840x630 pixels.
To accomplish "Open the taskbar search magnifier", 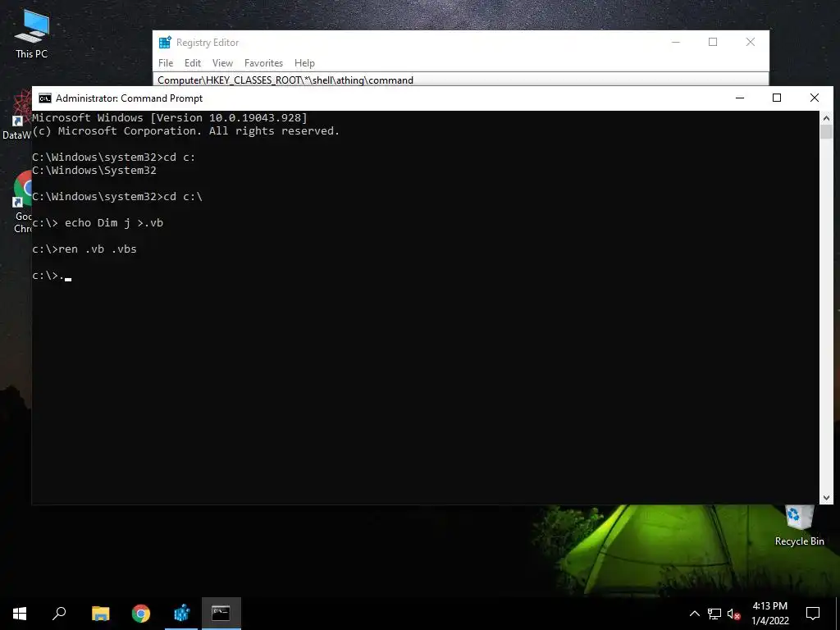I will pos(59,614).
